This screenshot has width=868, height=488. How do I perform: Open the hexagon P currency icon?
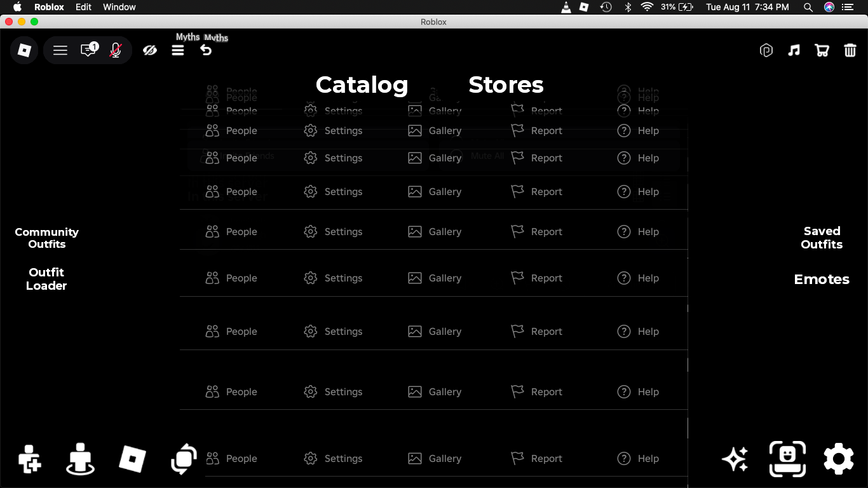pyautogui.click(x=766, y=50)
